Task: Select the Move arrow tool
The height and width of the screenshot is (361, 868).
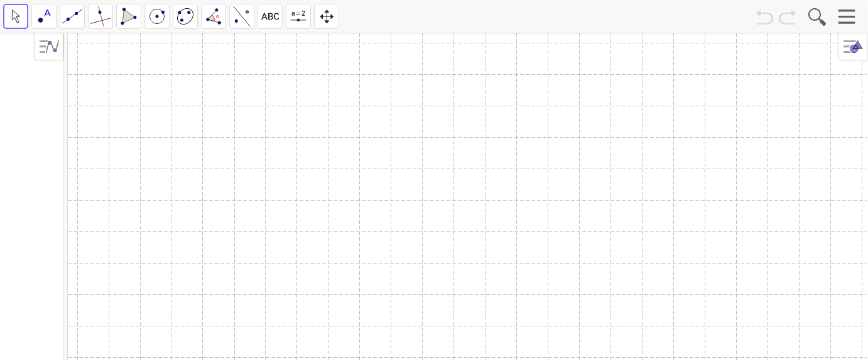Action: coord(16,16)
